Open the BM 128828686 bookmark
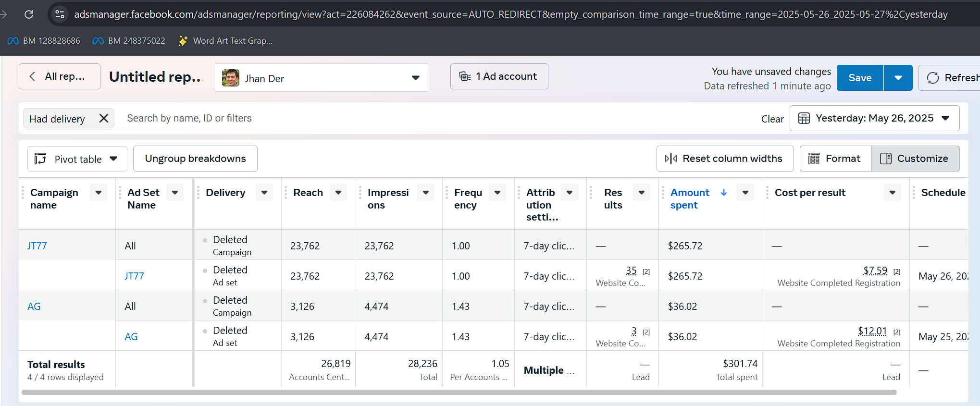The height and width of the screenshot is (406, 980). pos(44,41)
